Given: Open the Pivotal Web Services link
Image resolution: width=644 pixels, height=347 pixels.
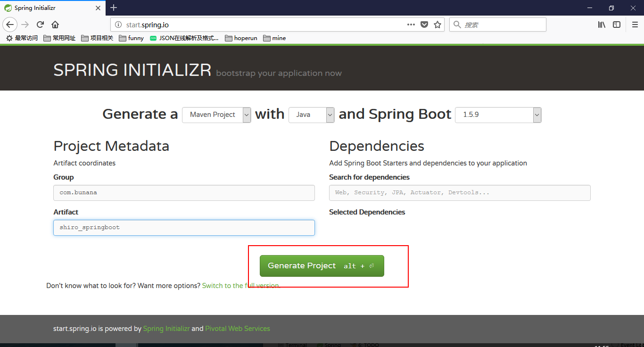Looking at the screenshot, I should point(238,329).
